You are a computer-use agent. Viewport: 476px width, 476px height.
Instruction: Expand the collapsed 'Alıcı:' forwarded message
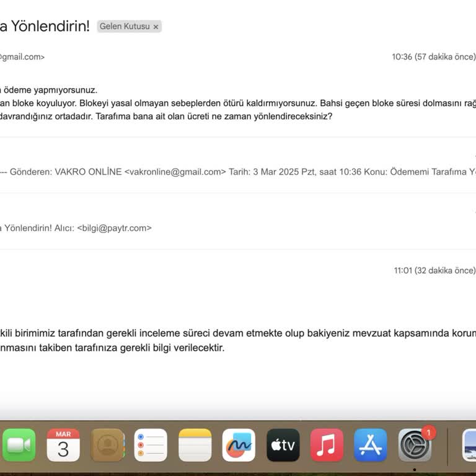[238, 228]
